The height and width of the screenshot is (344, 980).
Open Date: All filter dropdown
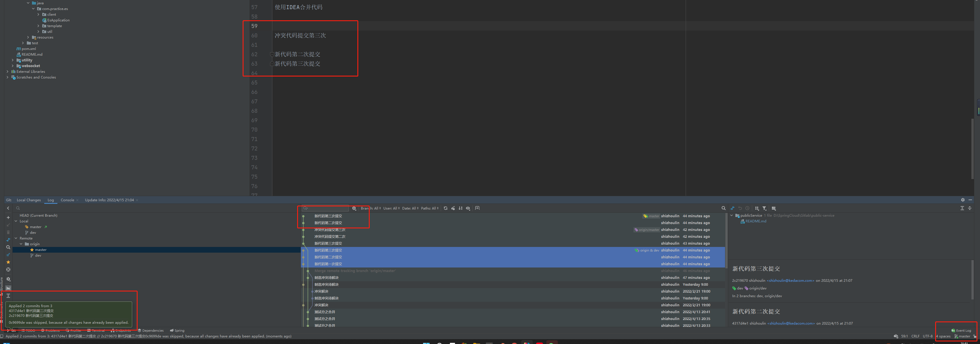click(x=410, y=208)
